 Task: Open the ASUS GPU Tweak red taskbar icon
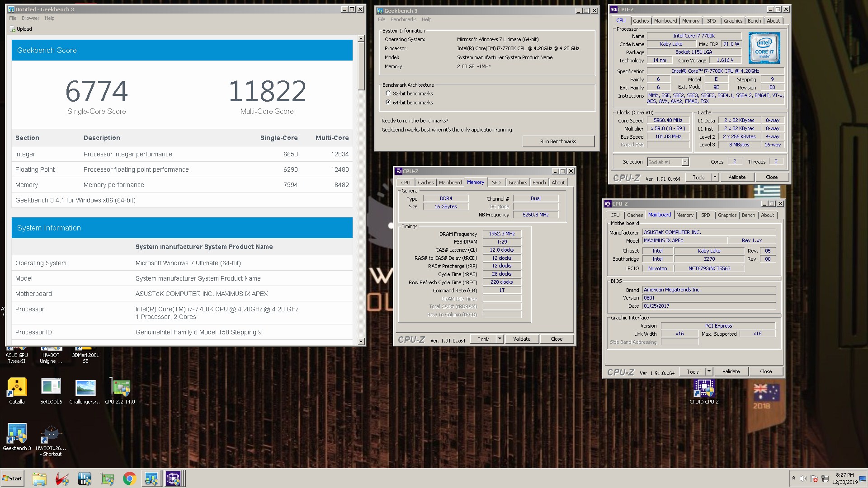point(62,479)
